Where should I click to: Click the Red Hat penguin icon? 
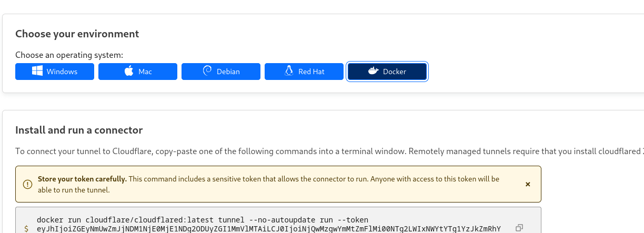[288, 72]
